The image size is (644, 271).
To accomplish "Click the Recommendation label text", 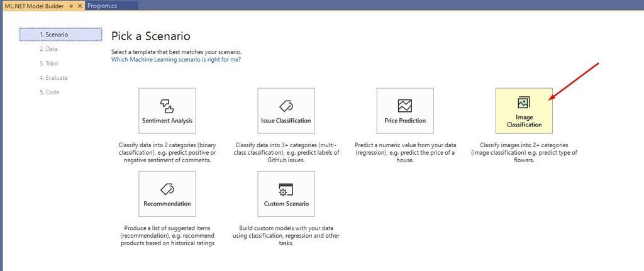I will point(167,204).
